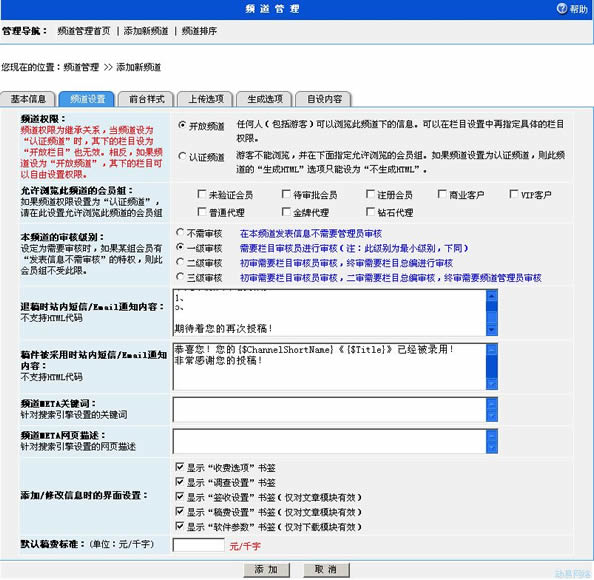Click the 取消 button

326,569
